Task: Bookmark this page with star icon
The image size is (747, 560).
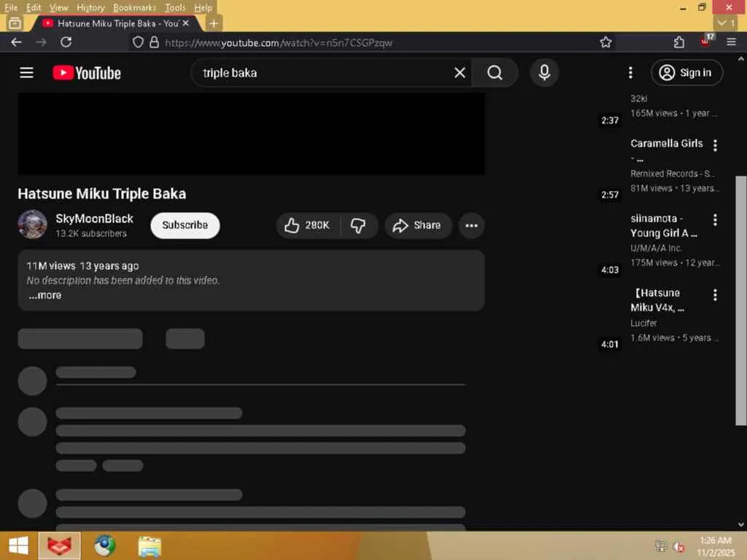Action: coord(605,42)
